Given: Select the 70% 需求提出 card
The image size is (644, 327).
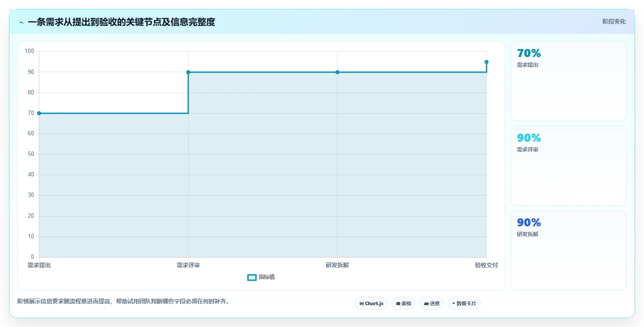Looking at the screenshot, I should (x=569, y=81).
